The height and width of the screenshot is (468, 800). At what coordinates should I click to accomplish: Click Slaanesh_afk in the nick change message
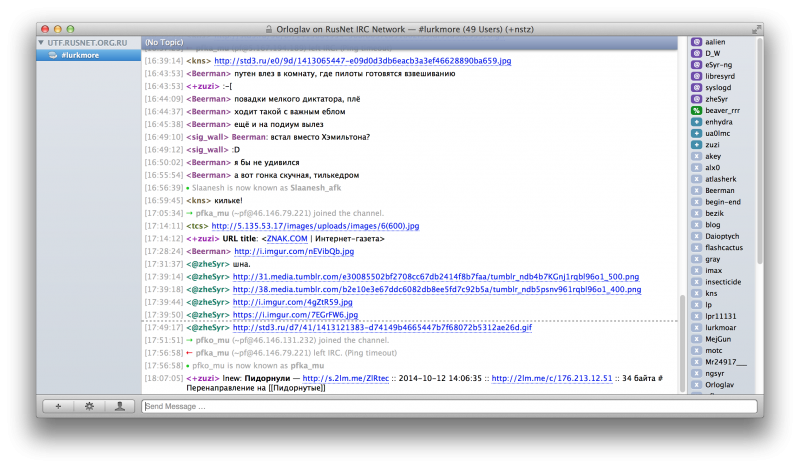click(x=316, y=188)
